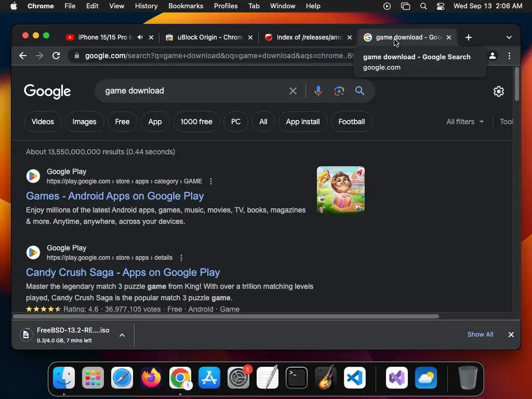Open Google quick settings gear

tap(498, 91)
